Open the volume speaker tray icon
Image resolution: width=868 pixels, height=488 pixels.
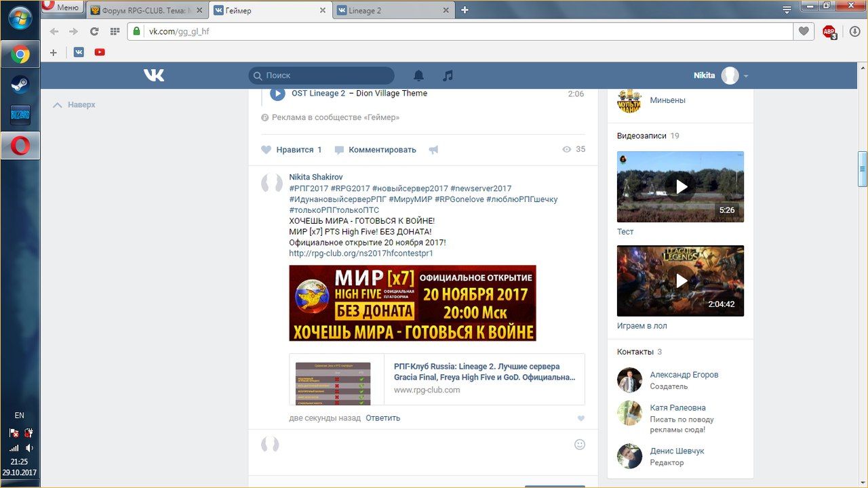pyautogui.click(x=29, y=448)
